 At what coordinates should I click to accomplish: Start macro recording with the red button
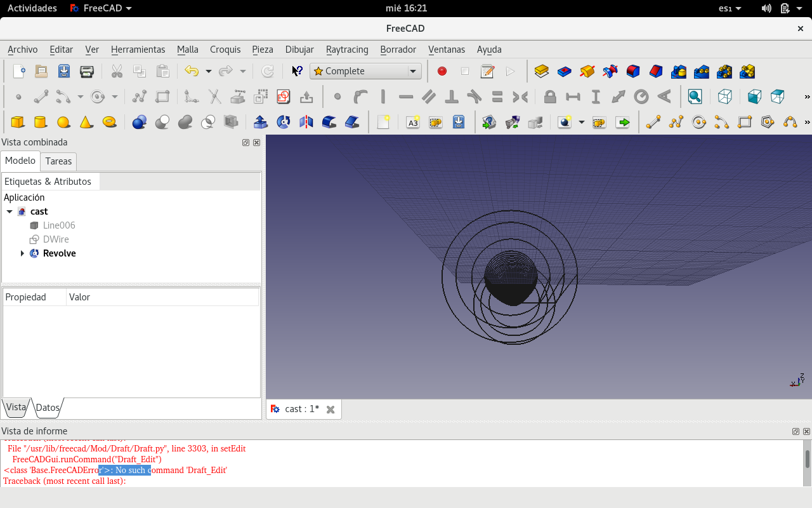[442, 71]
